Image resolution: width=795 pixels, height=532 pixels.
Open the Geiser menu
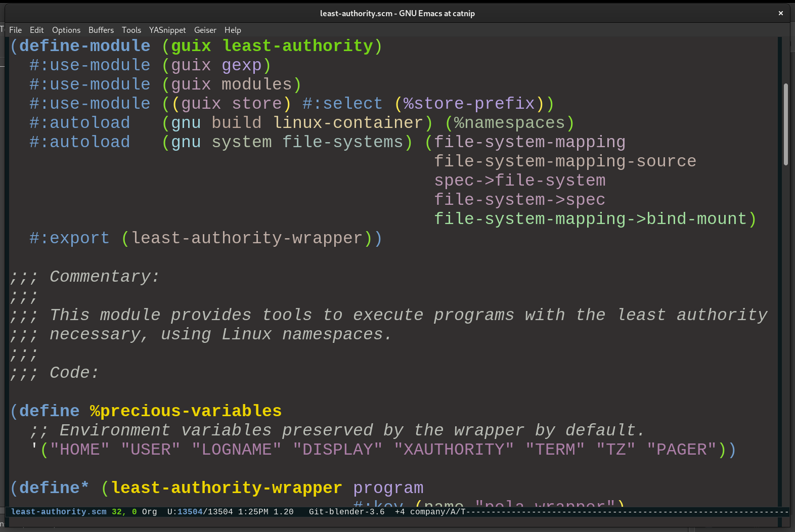205,30
